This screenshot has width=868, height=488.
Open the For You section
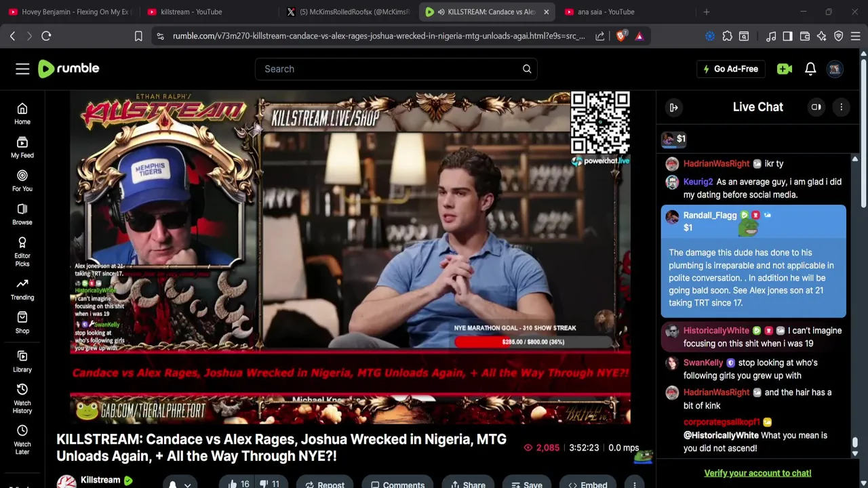coord(22,180)
